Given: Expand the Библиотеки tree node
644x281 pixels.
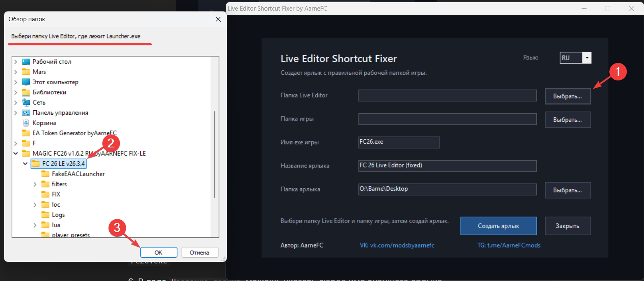Looking at the screenshot, I should coord(16,92).
